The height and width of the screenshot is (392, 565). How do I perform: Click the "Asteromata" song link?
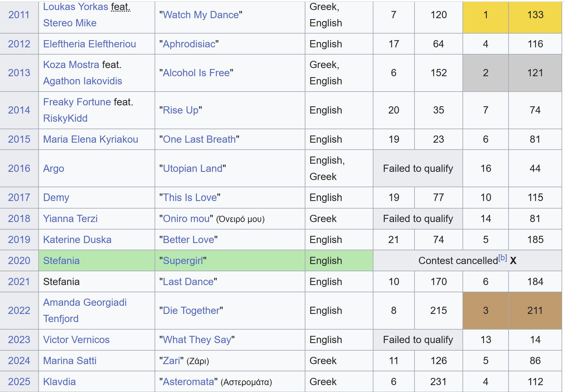pyautogui.click(x=188, y=382)
